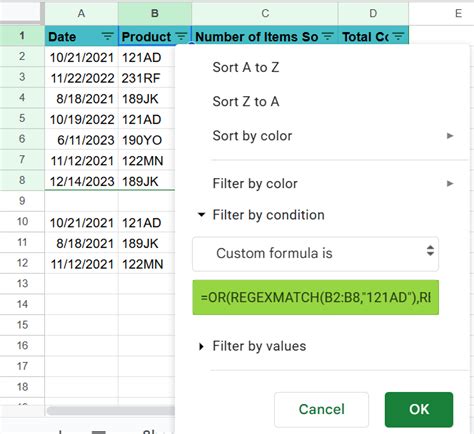This screenshot has height=434, width=474.
Task: Open the Date column filter icon
Action: (107, 36)
